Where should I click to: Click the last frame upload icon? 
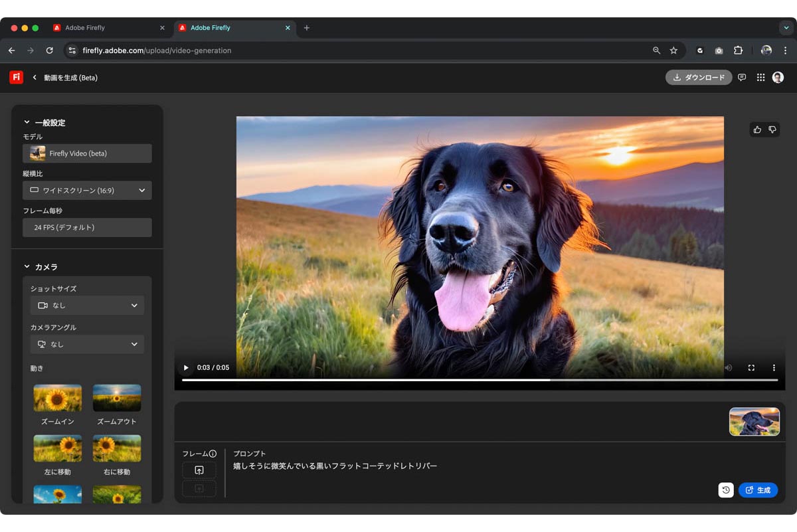(199, 488)
